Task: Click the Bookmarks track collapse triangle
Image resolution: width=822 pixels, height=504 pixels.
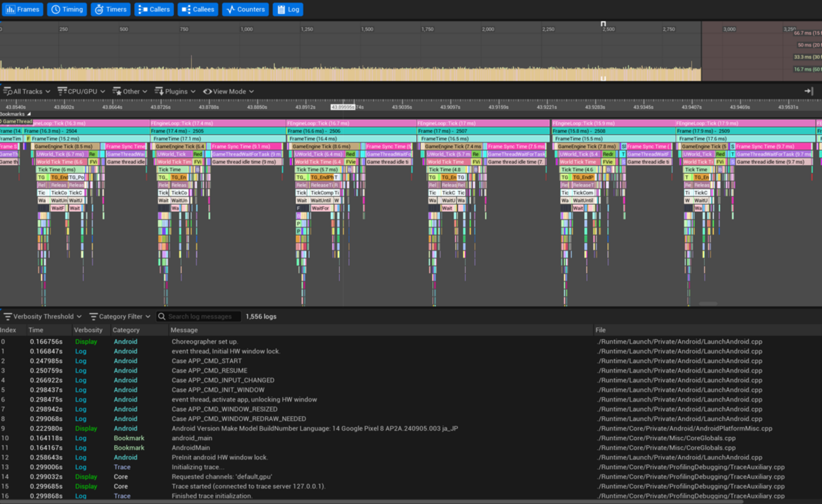Action: (x=28, y=114)
